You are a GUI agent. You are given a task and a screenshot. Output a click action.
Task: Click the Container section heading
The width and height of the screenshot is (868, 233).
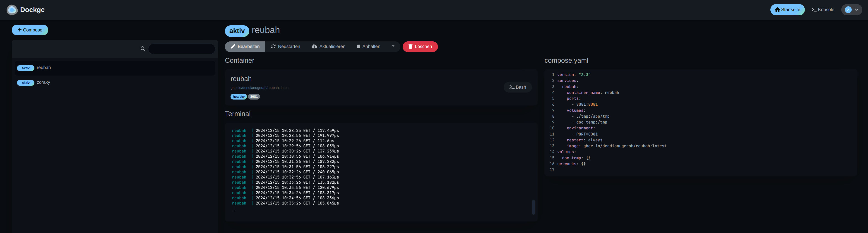(x=240, y=61)
